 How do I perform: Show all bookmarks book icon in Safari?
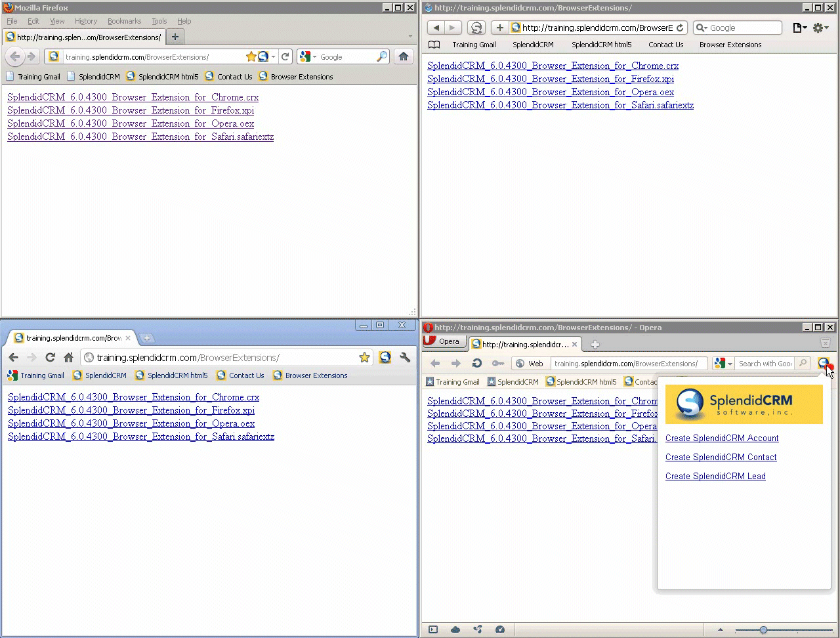click(x=434, y=45)
